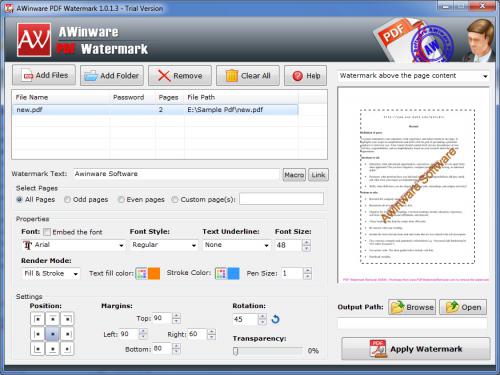Open the Text fill color palette icon
500x375 pixels.
click(142, 273)
